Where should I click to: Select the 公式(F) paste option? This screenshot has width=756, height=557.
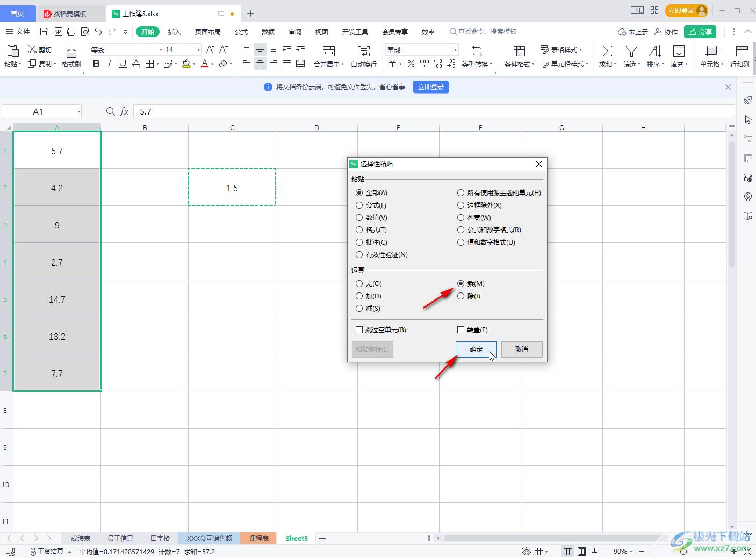coord(359,205)
